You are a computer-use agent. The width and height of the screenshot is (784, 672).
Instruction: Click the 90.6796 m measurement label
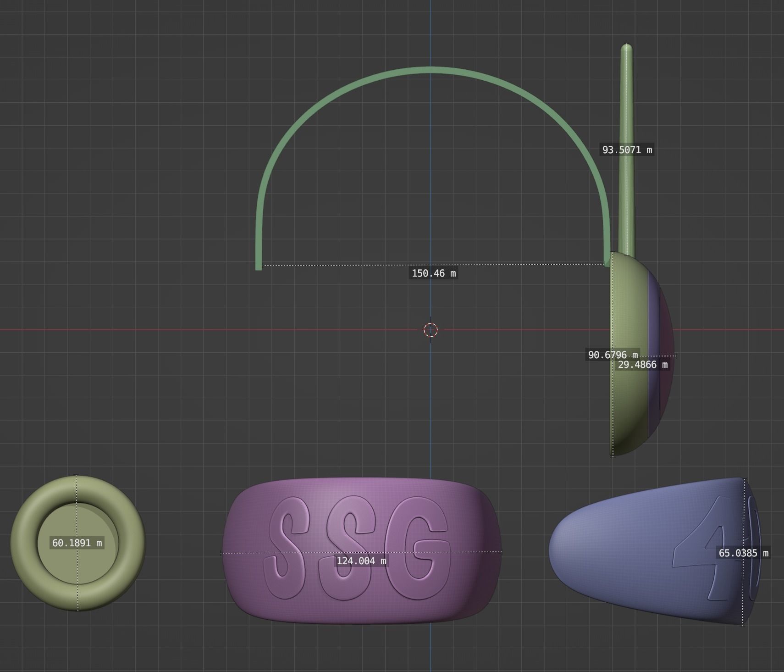coord(613,355)
